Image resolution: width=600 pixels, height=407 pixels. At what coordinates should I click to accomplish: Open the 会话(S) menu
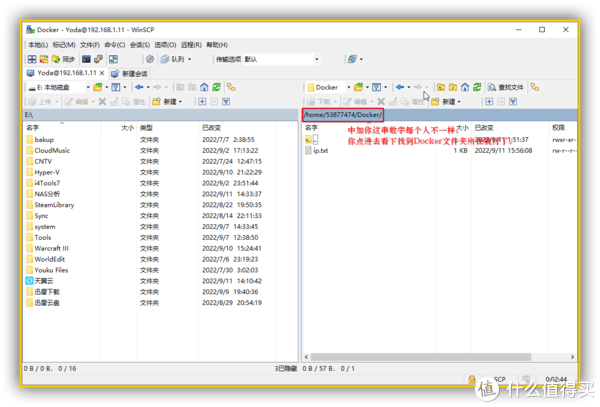click(x=140, y=45)
